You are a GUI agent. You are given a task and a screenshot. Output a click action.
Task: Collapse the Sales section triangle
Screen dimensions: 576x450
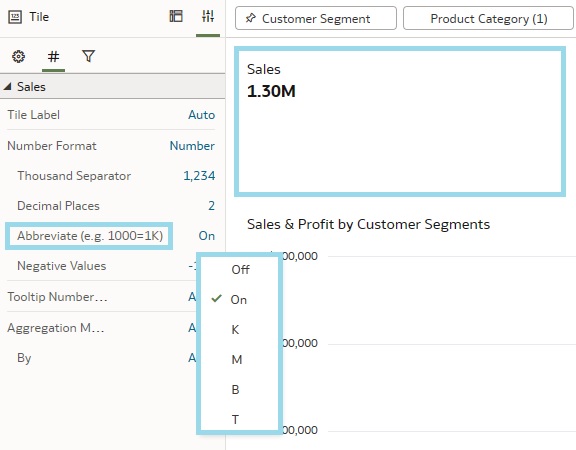coord(7,87)
